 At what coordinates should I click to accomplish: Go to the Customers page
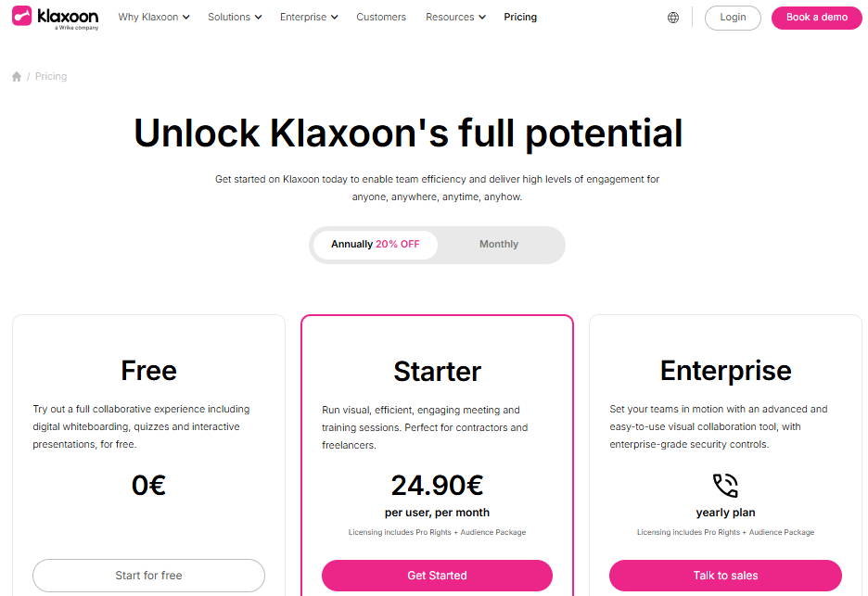pos(381,18)
